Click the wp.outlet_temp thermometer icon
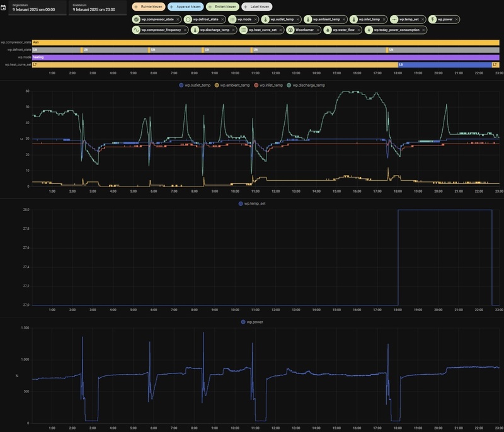Screen dimensions: 504x432 click(265, 20)
